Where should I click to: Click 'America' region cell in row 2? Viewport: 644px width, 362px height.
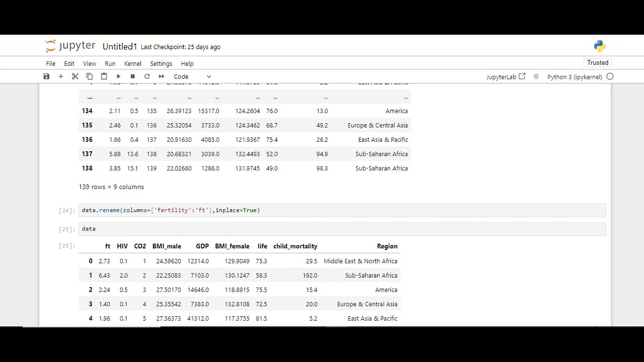click(x=386, y=290)
